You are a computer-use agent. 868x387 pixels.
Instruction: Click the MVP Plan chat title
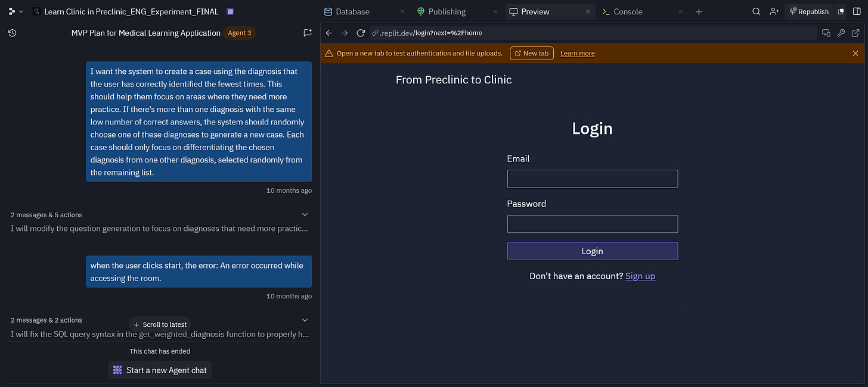pos(145,33)
